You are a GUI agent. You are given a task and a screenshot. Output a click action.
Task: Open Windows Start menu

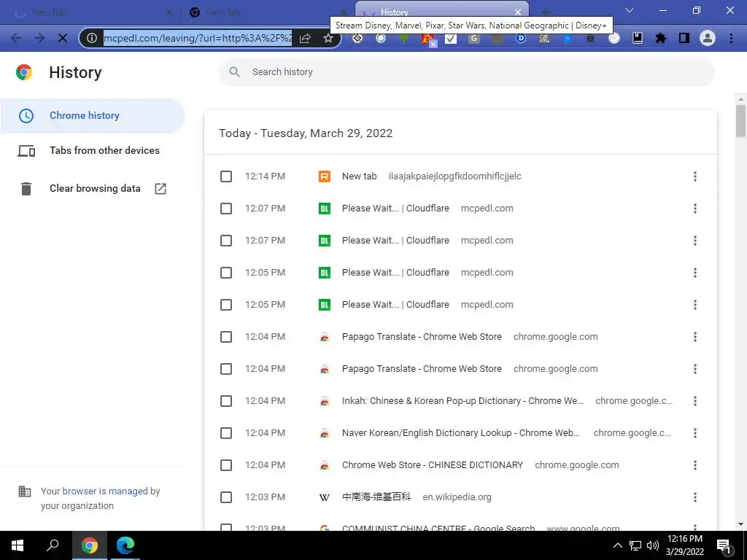pyautogui.click(x=18, y=545)
